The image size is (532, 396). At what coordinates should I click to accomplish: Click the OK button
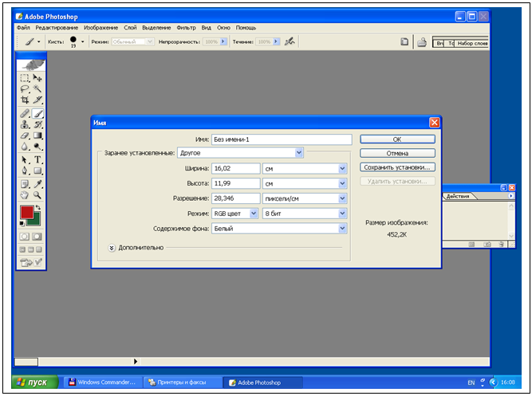[x=397, y=139]
